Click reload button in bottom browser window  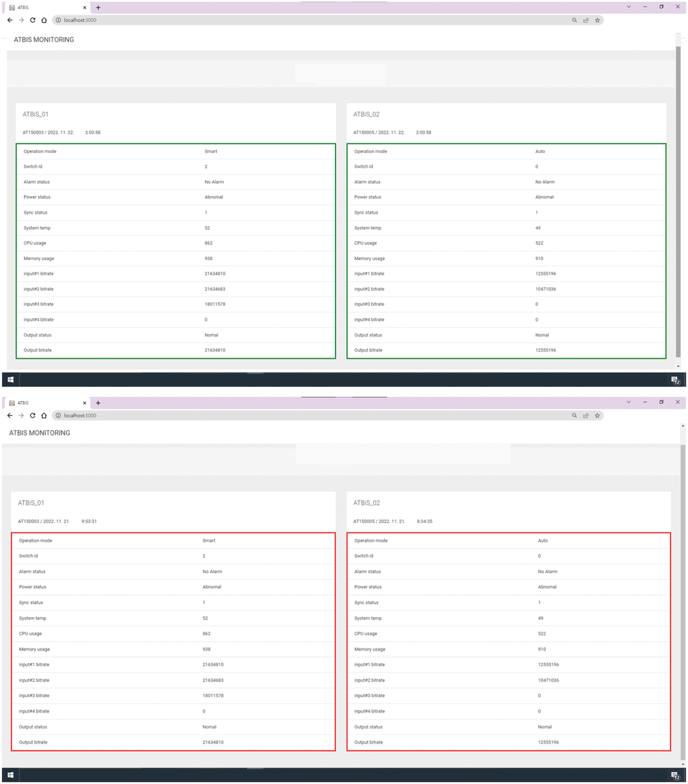pos(32,415)
